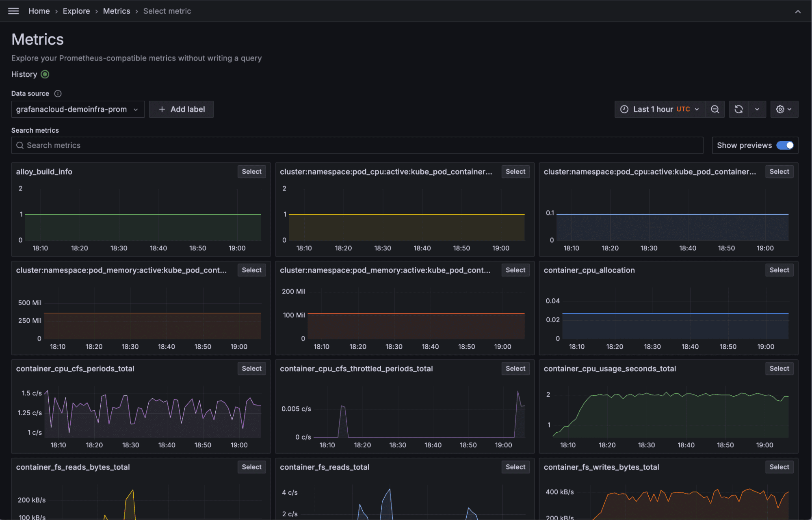Click the plus icon on Add label
This screenshot has width=812, height=520.
click(162, 109)
